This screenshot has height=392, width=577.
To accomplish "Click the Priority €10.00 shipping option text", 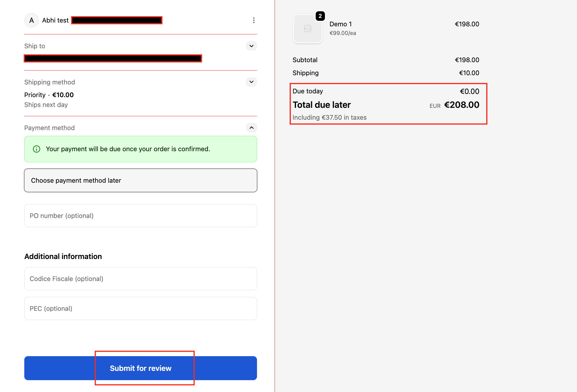I will (49, 95).
